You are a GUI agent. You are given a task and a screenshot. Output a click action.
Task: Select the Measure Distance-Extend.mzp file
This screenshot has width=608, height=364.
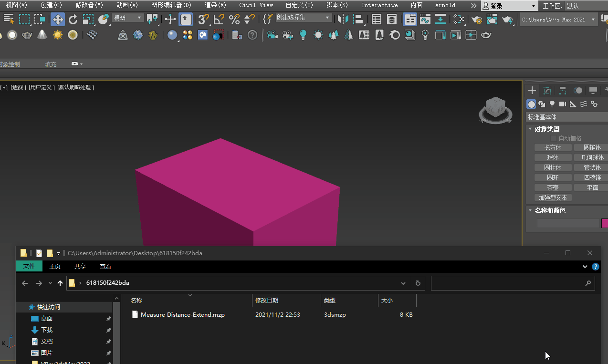click(x=182, y=315)
